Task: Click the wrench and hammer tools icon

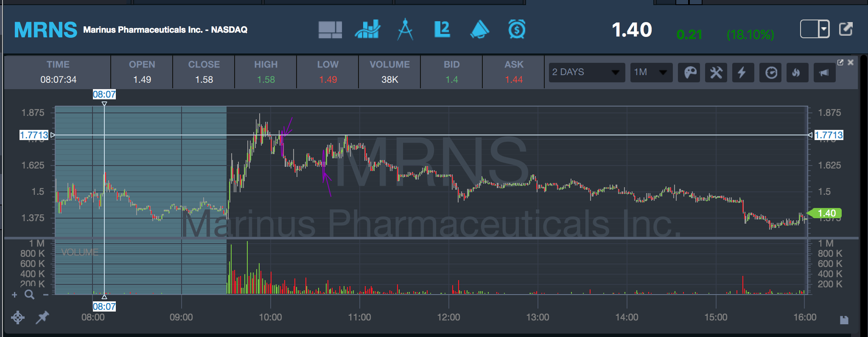Action: tap(716, 73)
